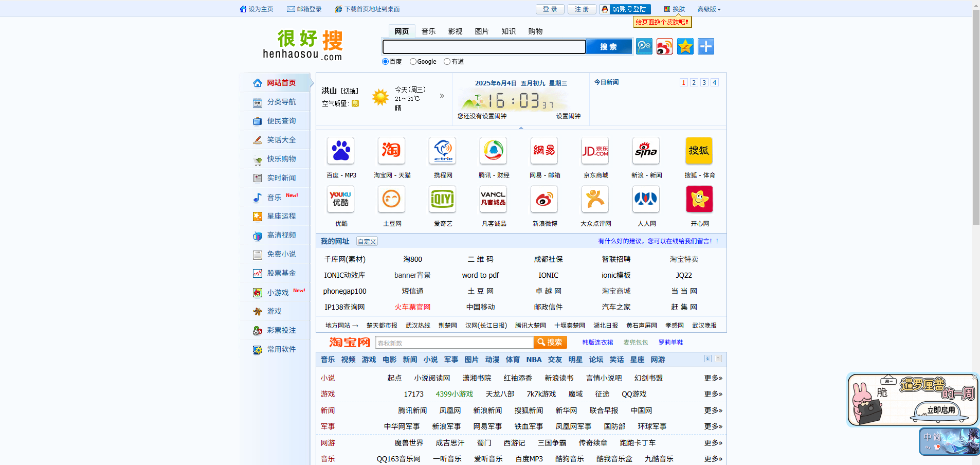Viewport: 980px width, 465px height.
Task: Click the sun weather icon
Action: [380, 97]
